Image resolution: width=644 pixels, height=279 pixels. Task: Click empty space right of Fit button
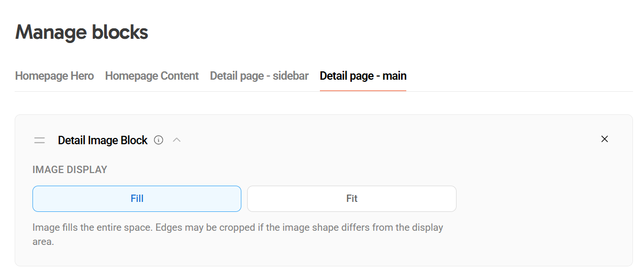(539, 199)
